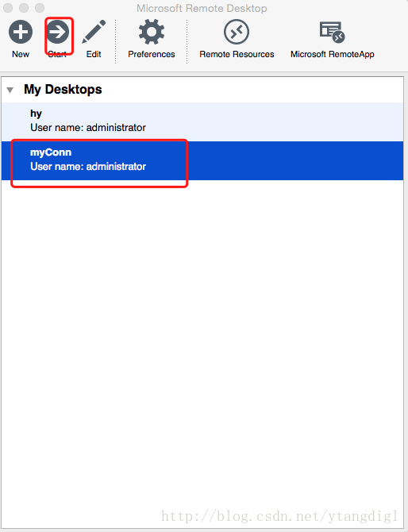408x532 pixels.
Task: Open Preferences via the gear icon
Action: [x=152, y=32]
